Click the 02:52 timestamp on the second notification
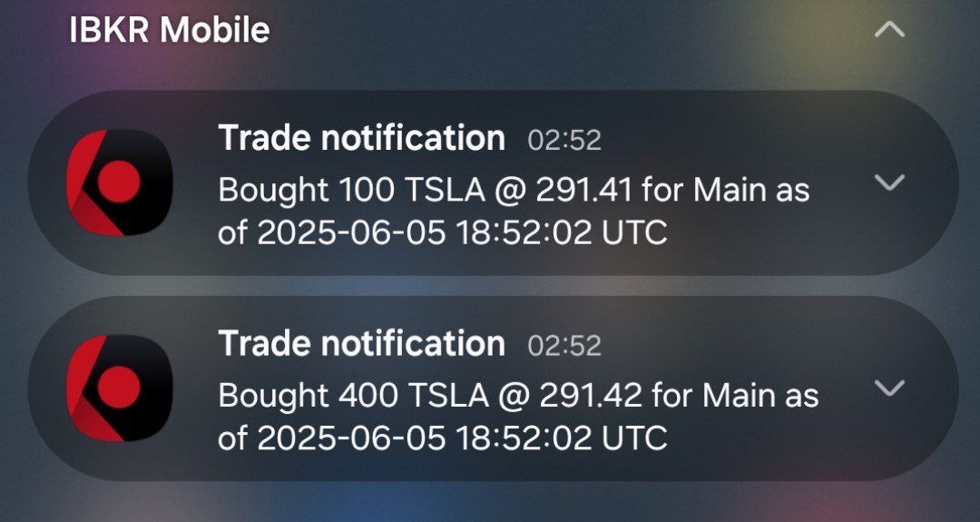The height and width of the screenshot is (522, 980). point(563,346)
